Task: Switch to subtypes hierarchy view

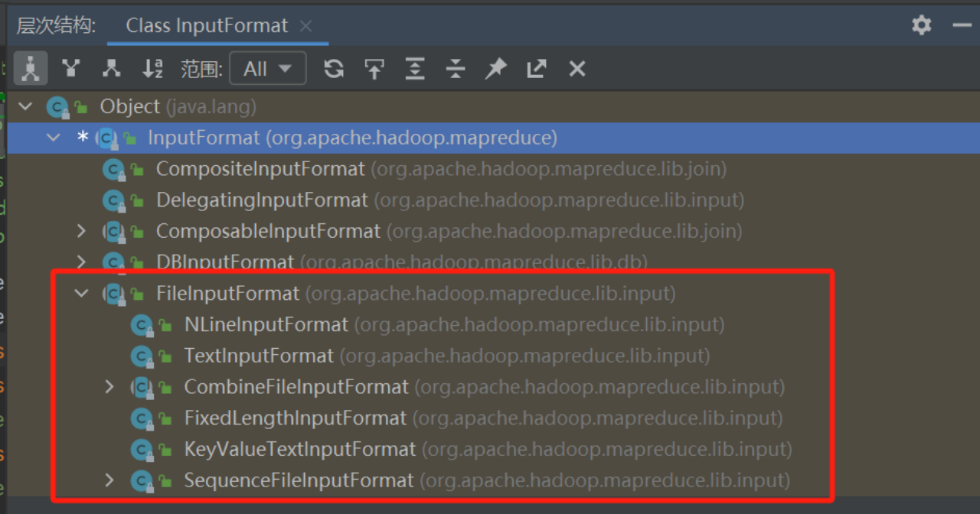Action: pos(112,69)
